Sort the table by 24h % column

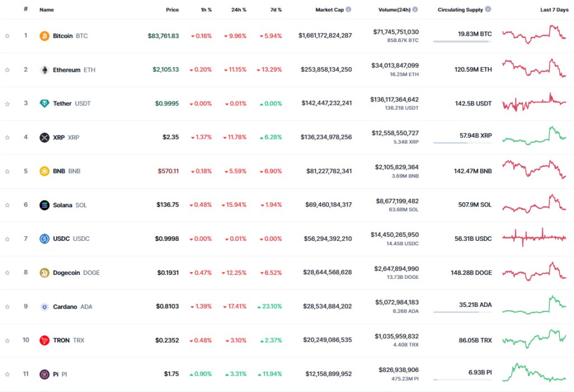click(x=239, y=10)
